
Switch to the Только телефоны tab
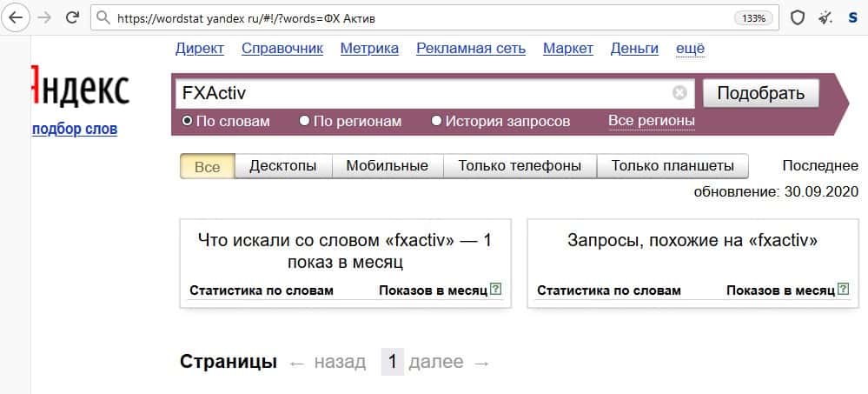(x=520, y=166)
